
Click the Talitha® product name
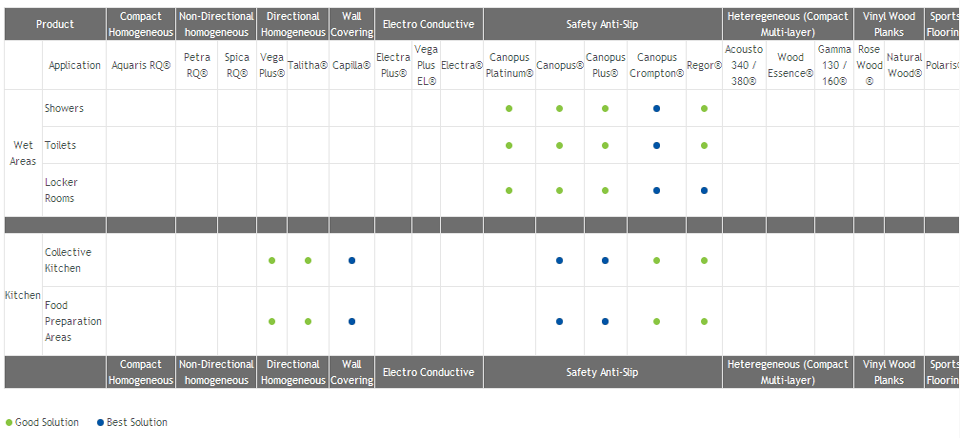308,66
